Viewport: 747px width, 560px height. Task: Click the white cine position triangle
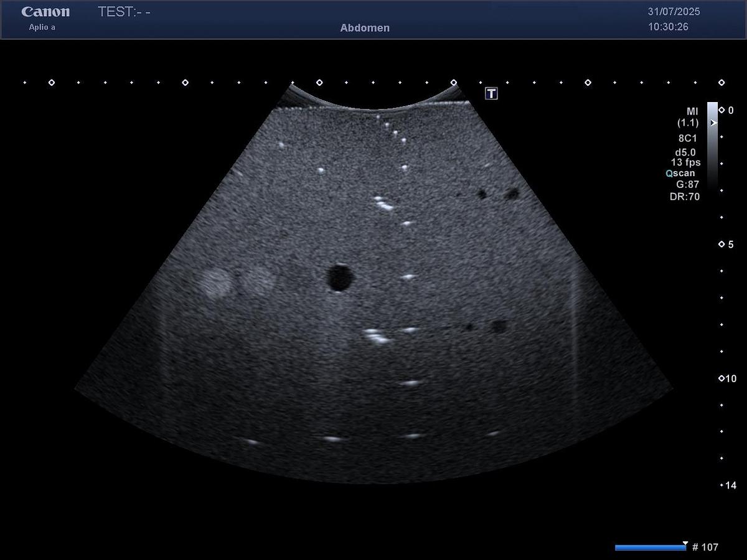tap(685, 543)
